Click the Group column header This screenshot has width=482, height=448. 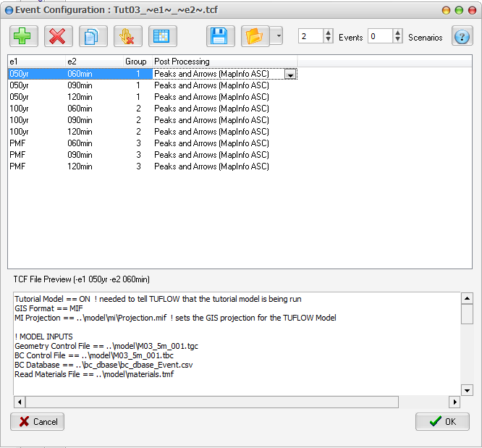[x=135, y=62]
